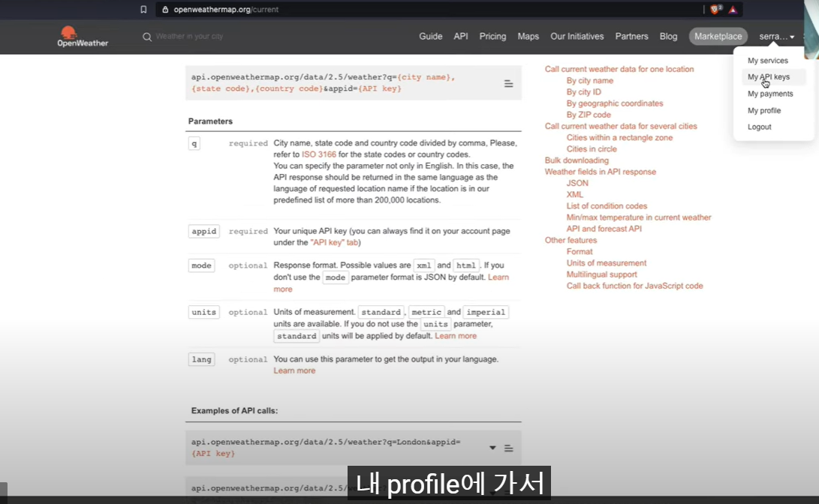The width and height of the screenshot is (819, 504).
Task: Open the Format section link
Action: pos(580,251)
